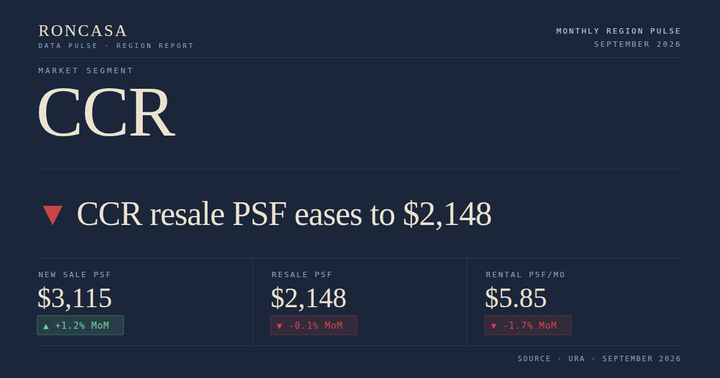Click the green up arrow in +1.2% badge
This screenshot has width=720, height=378.
46,326
